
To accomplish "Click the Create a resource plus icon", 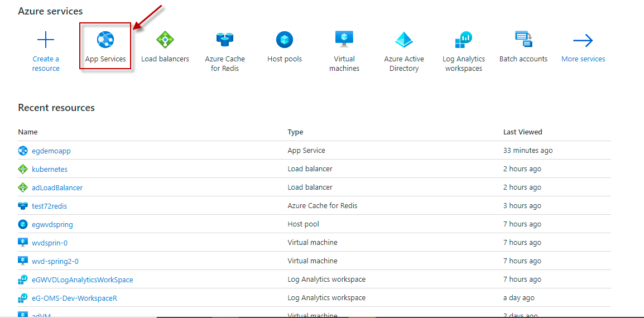I will coord(46,40).
